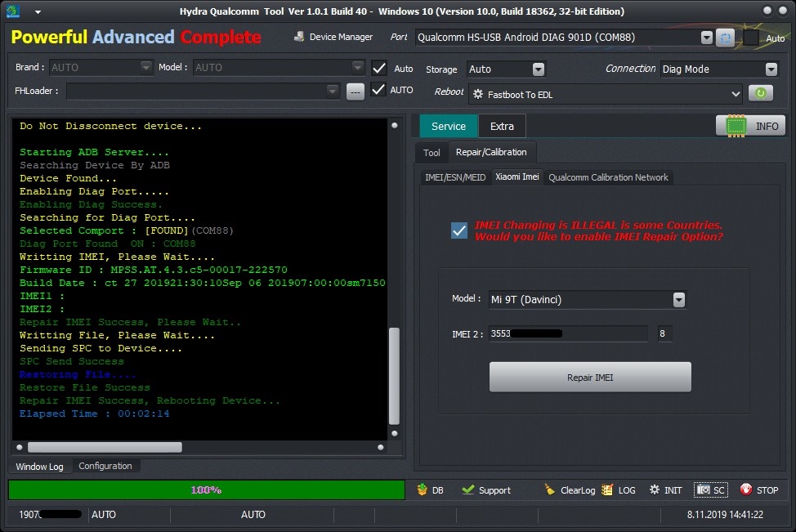Toggle the FHLoader AUTO checkbox
The image size is (796, 532).
[378, 90]
